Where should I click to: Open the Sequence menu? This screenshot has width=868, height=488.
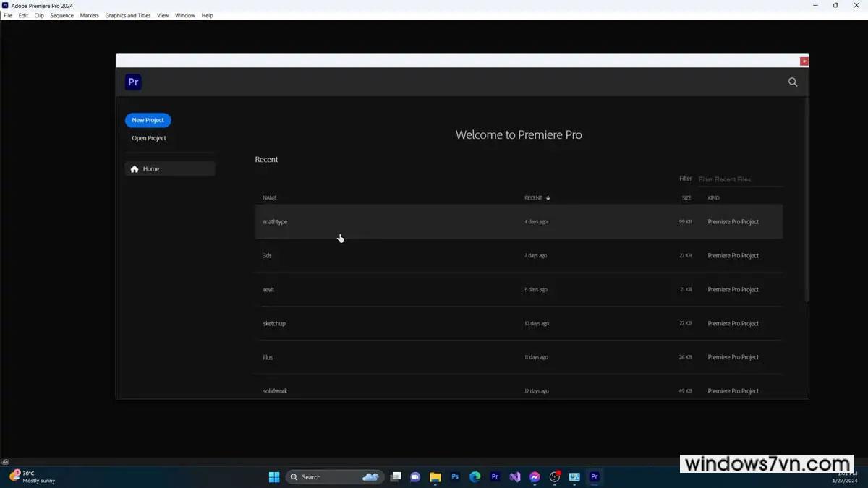[x=61, y=15]
